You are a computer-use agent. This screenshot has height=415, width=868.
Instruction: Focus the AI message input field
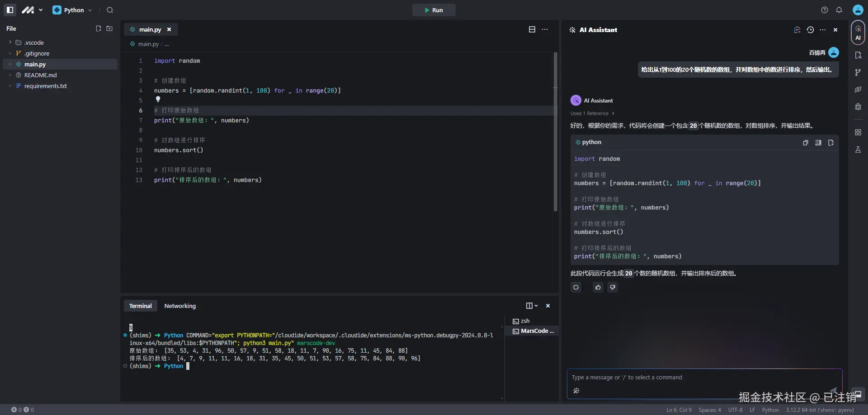click(704, 378)
